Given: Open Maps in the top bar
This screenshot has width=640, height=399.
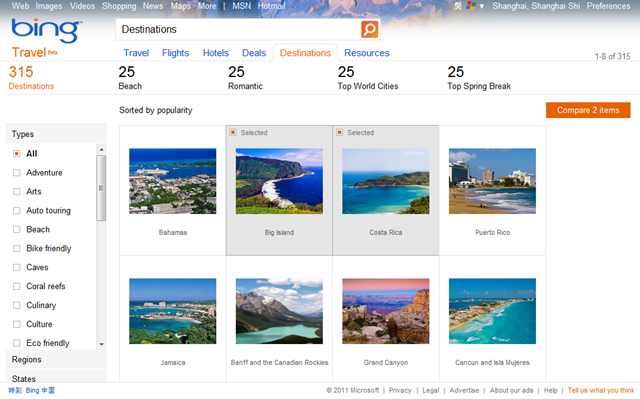Looking at the screenshot, I should click(x=180, y=6).
